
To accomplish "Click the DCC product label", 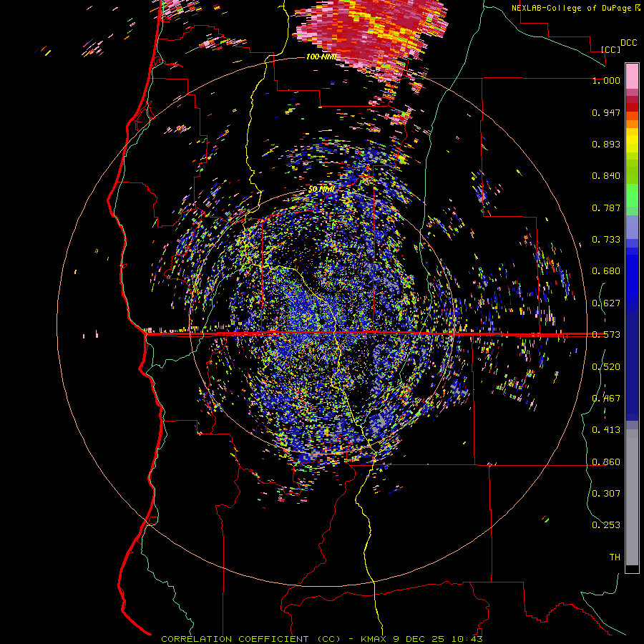I will click(x=628, y=43).
